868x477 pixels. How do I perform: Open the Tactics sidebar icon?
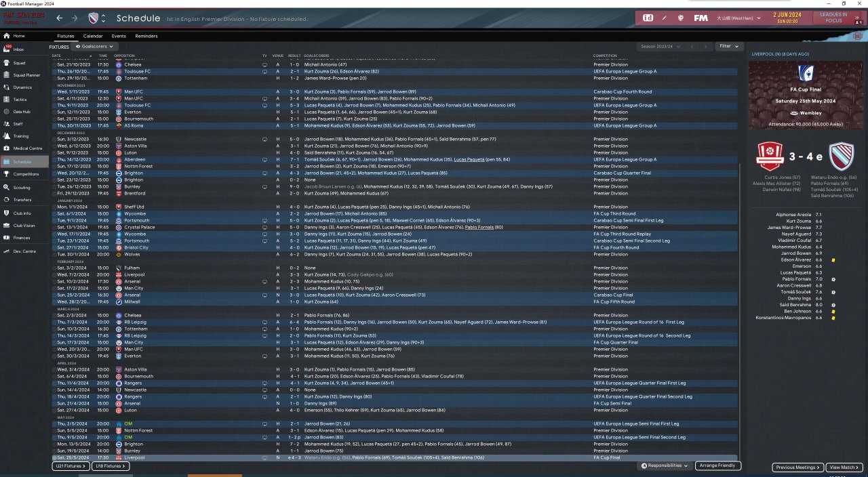click(7, 99)
